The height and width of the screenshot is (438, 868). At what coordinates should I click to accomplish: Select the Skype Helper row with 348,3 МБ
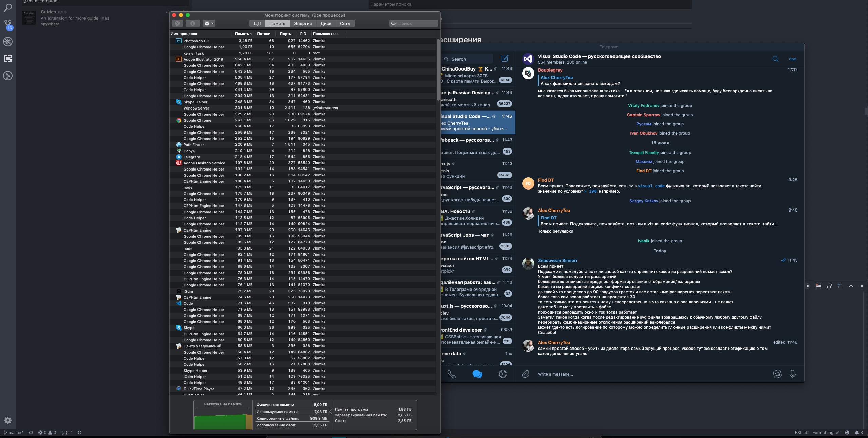(x=303, y=102)
